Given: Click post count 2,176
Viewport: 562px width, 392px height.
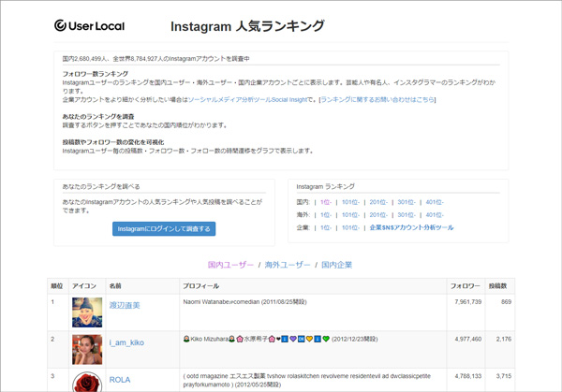Looking at the screenshot, I should (x=504, y=339).
